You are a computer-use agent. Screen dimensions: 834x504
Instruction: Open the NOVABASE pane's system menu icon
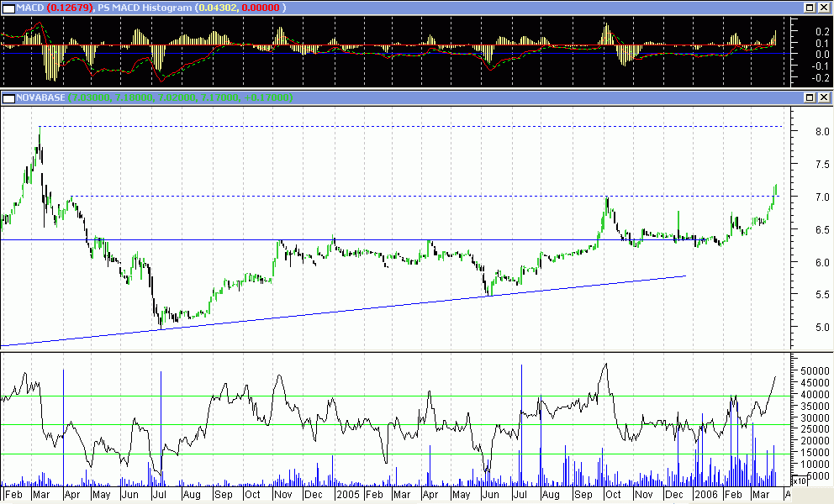[8, 98]
